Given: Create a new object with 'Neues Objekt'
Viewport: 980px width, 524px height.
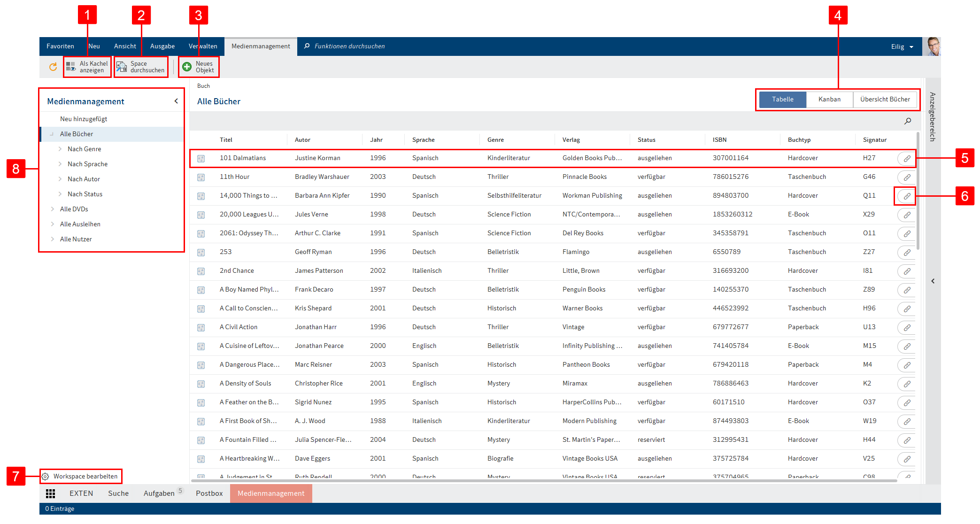Looking at the screenshot, I should pyautogui.click(x=199, y=67).
